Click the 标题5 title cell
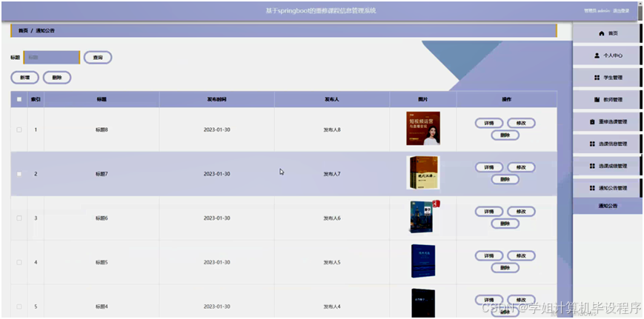This screenshot has height=319, width=644. (102, 263)
